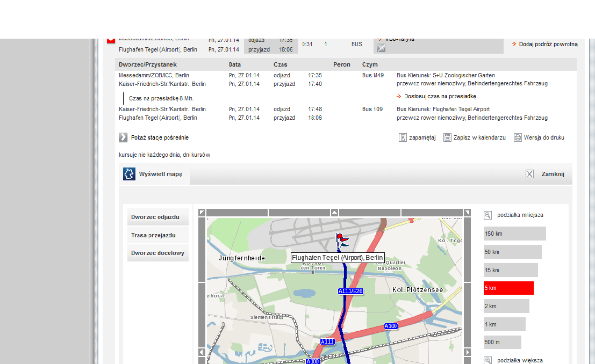Click the zoom-in magnifier icon 'podziałka większa'
The height and width of the screenshot is (364, 595).
pyautogui.click(x=488, y=360)
